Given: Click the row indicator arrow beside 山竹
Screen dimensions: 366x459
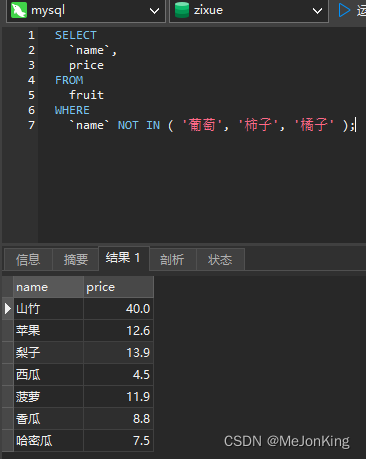Looking at the screenshot, I should point(8,309).
